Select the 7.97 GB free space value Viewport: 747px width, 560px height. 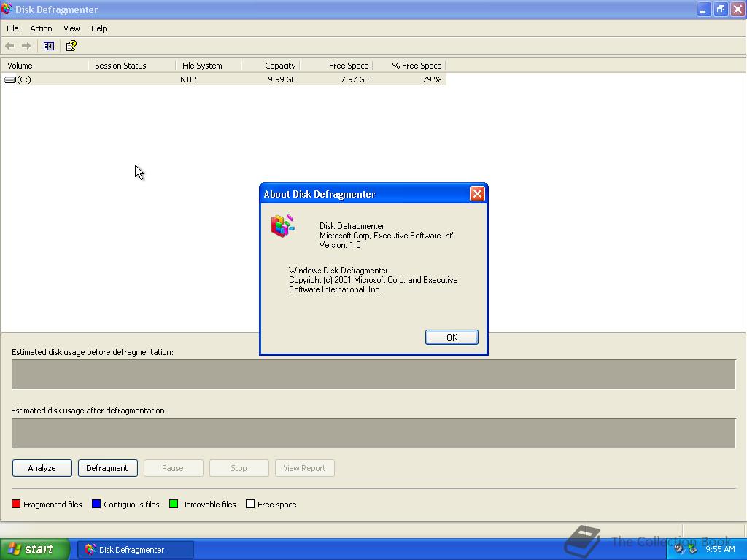[x=355, y=79]
